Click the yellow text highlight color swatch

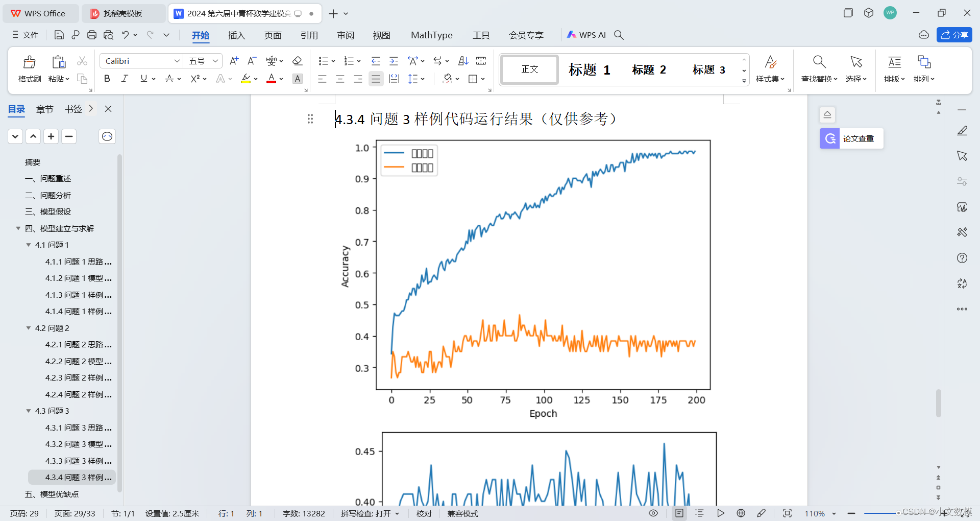(x=246, y=79)
